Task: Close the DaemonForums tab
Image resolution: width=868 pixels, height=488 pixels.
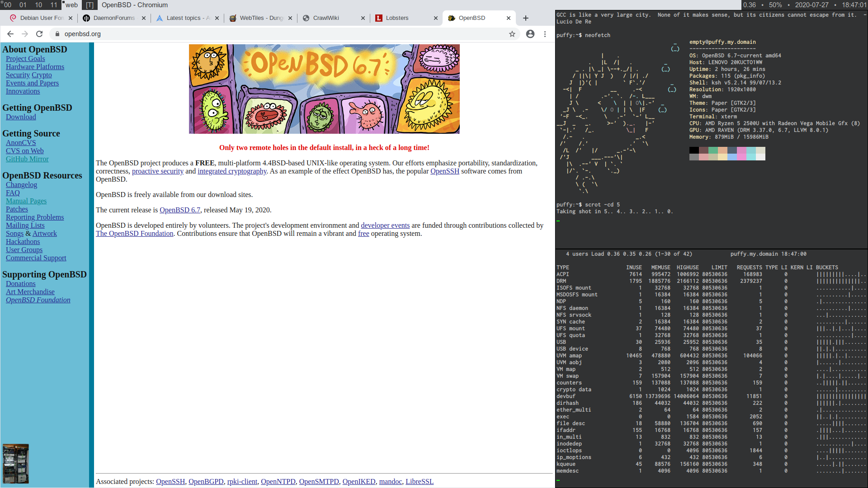Action: coord(144,18)
